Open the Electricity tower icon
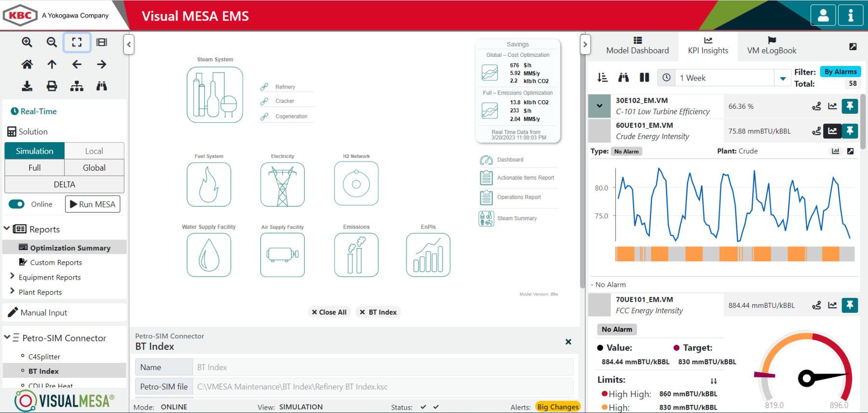 tap(282, 185)
